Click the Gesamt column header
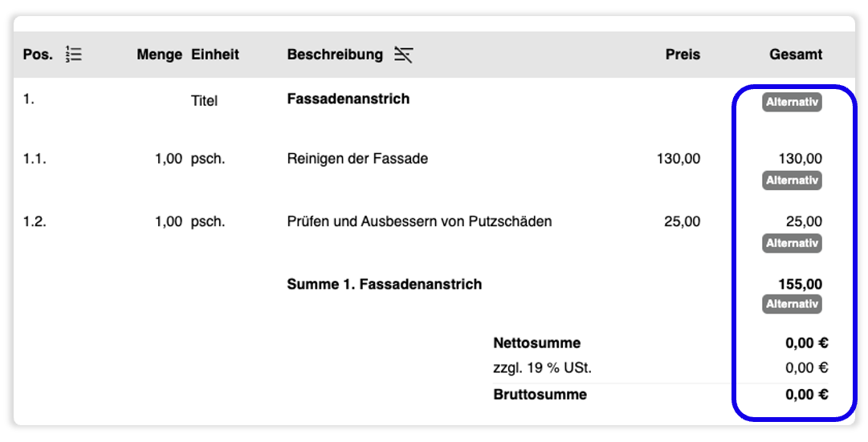Viewport: 868px width, 442px height. click(796, 55)
